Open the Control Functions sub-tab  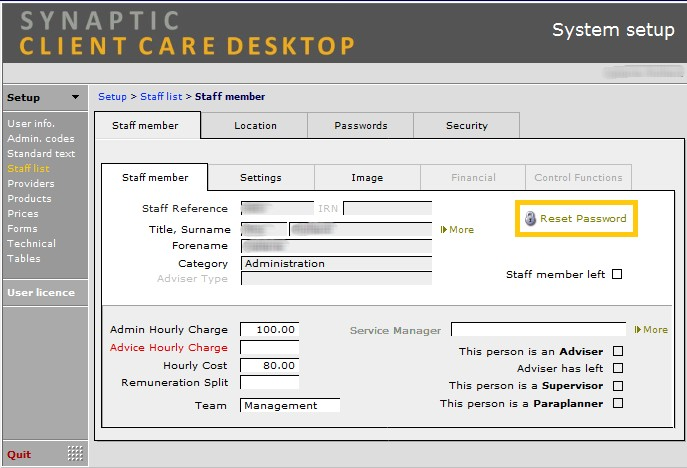[x=578, y=177]
